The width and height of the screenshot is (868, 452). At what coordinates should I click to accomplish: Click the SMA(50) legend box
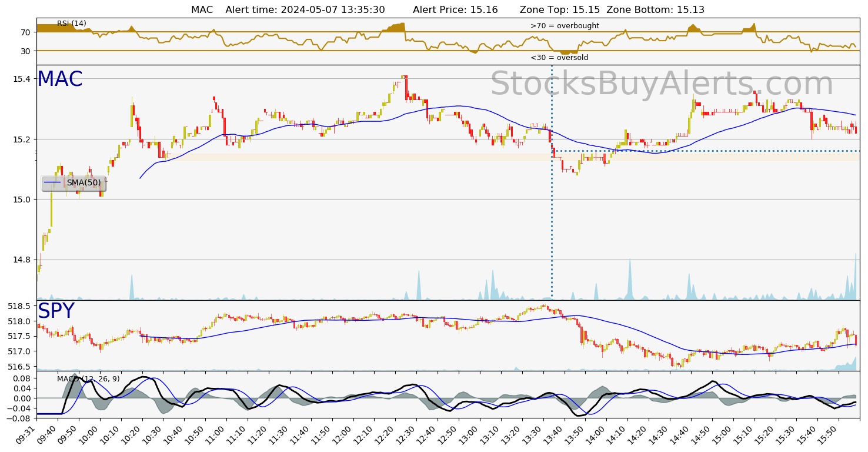tap(74, 183)
